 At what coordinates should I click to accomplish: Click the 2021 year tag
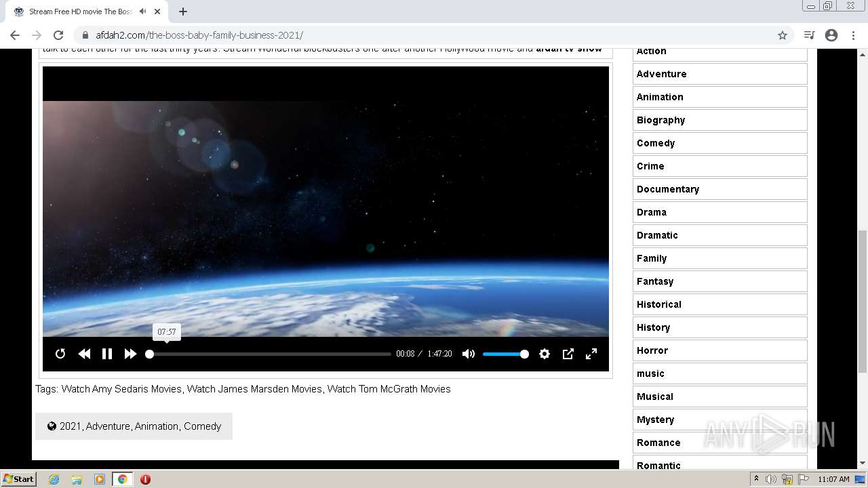(70, 426)
